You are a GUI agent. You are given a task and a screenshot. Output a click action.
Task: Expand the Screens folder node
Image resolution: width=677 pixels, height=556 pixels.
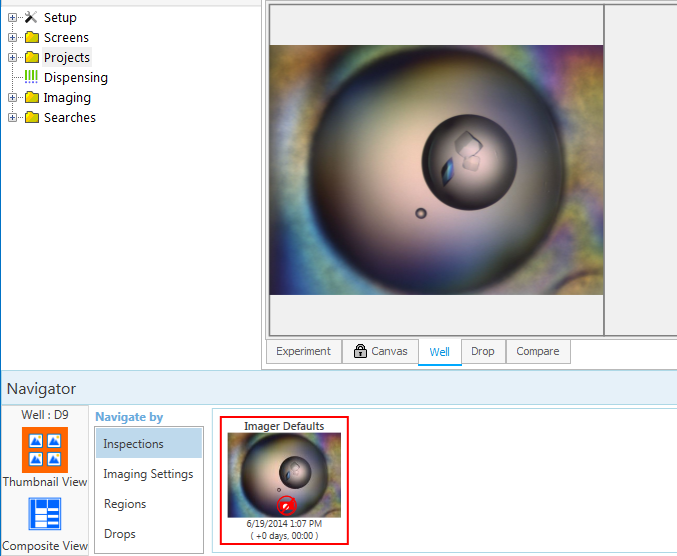point(13,38)
